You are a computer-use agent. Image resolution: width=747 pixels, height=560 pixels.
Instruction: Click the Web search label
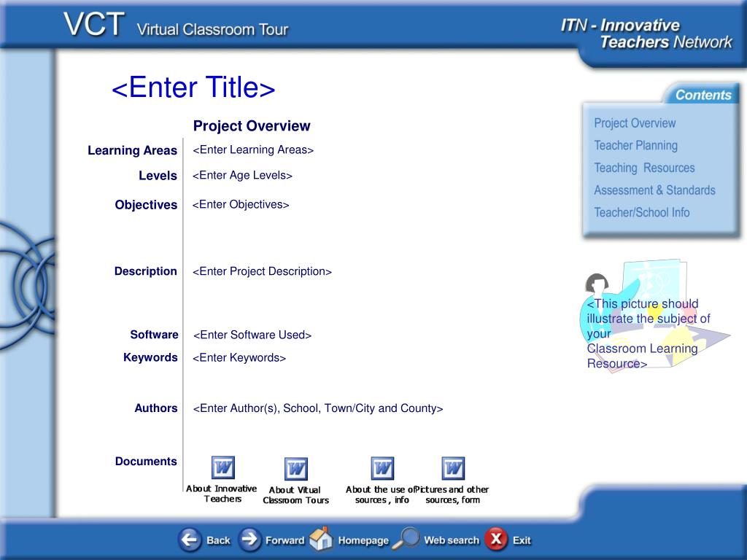[x=451, y=540]
